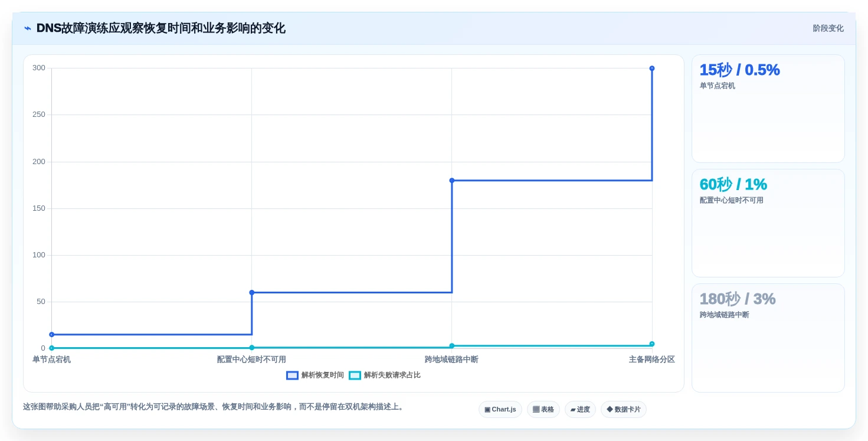Click the cyan data point above 主备网络分区
This screenshot has width=868, height=441.
(x=652, y=344)
